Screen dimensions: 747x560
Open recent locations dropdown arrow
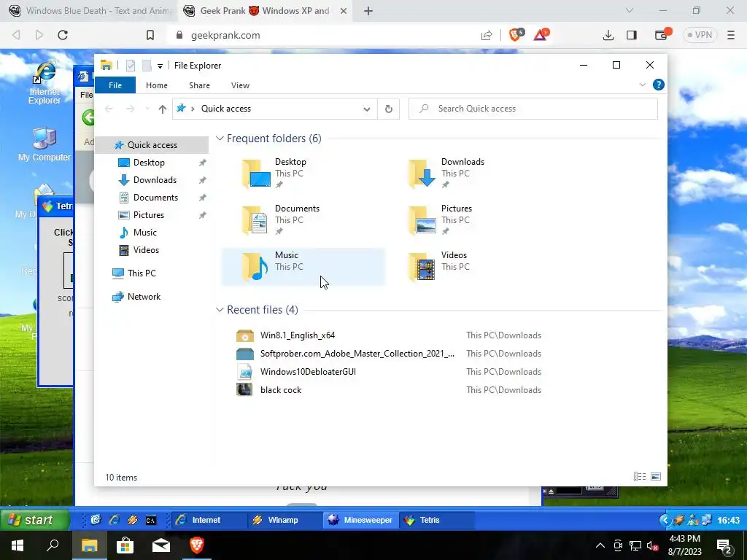(x=147, y=109)
